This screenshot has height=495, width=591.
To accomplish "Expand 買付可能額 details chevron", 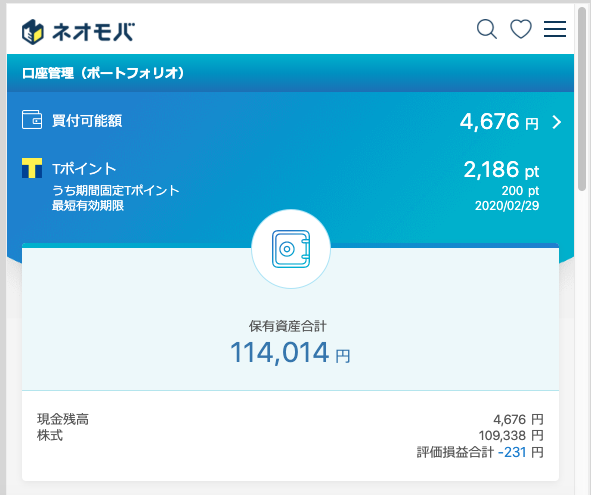I will pos(557,122).
